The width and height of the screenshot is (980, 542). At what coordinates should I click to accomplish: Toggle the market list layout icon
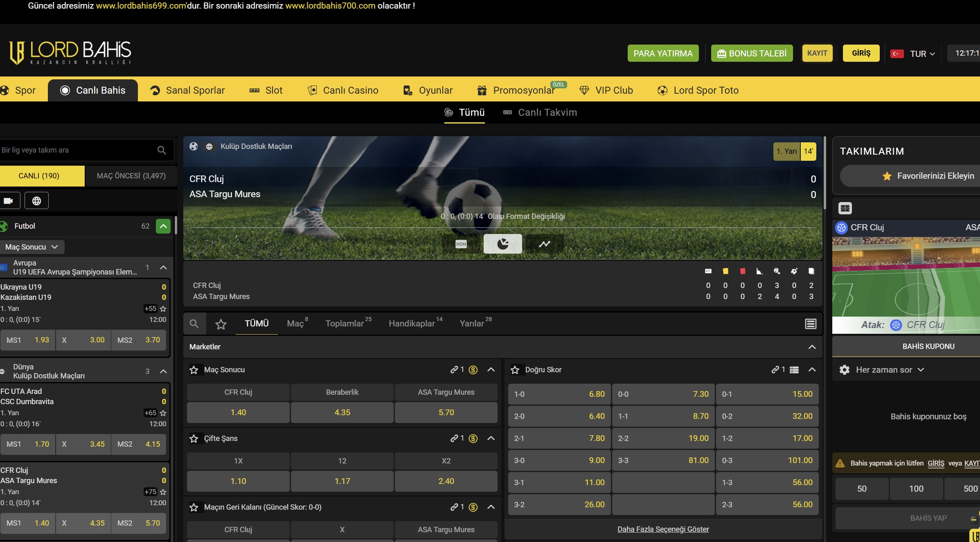810,324
